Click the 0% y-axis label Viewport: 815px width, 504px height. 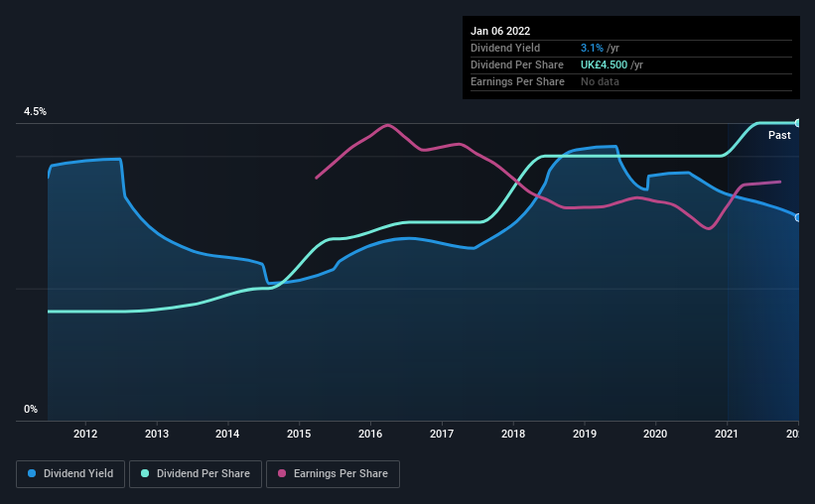click(31, 410)
